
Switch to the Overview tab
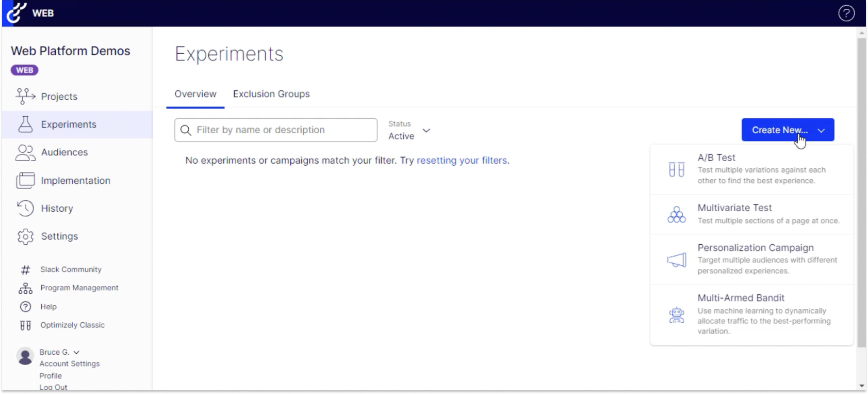pos(195,94)
